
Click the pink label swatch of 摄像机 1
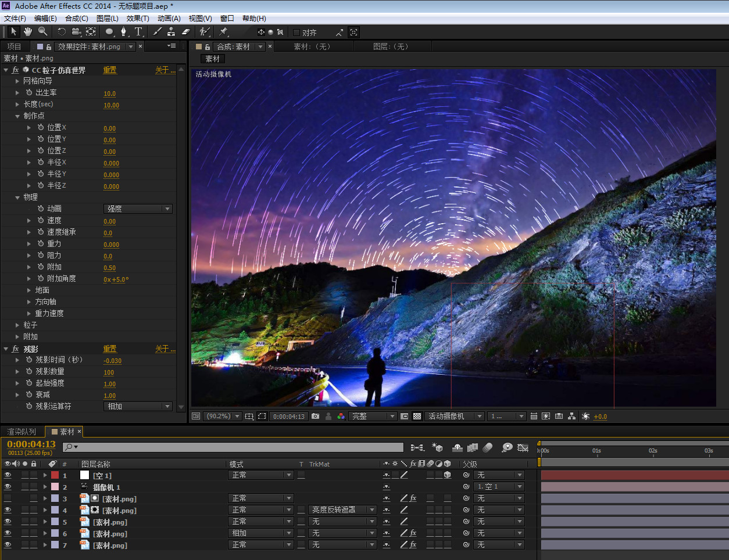pos(55,487)
